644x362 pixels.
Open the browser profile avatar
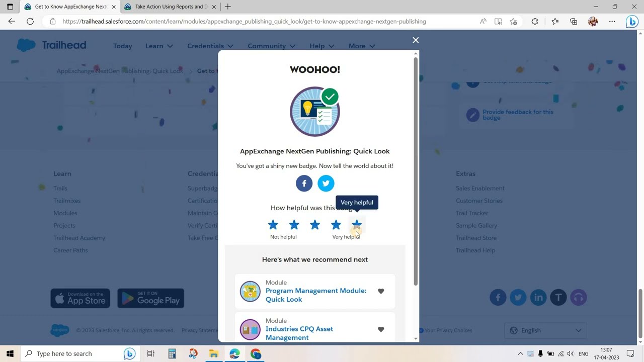(x=593, y=21)
